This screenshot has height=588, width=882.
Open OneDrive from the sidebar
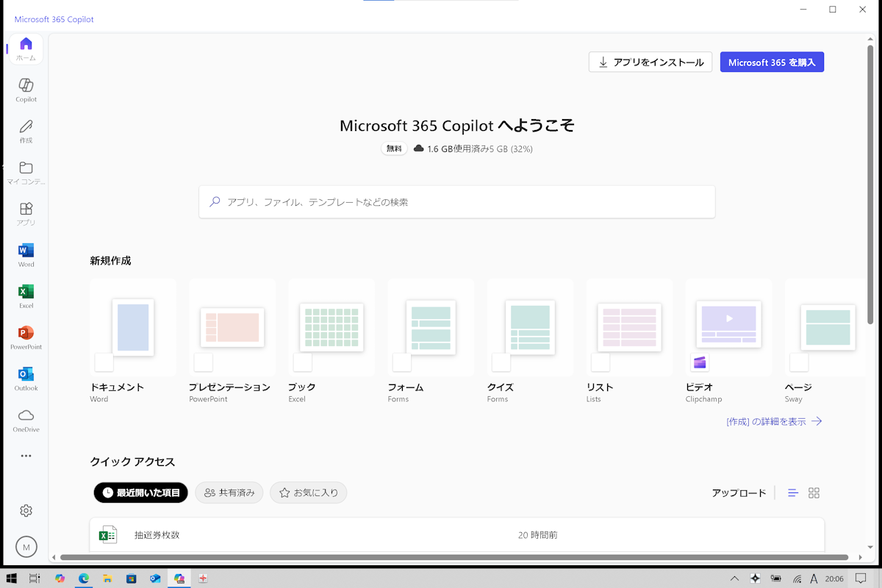pyautogui.click(x=26, y=420)
